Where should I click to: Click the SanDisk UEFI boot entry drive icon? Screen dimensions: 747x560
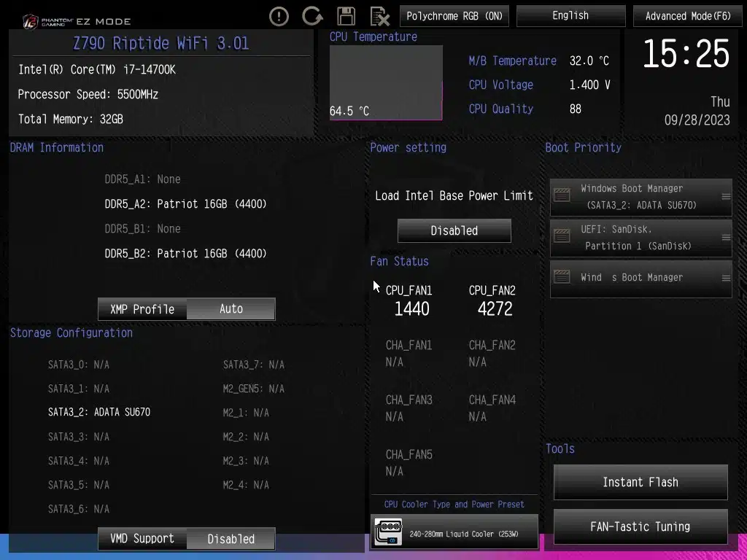pos(562,237)
